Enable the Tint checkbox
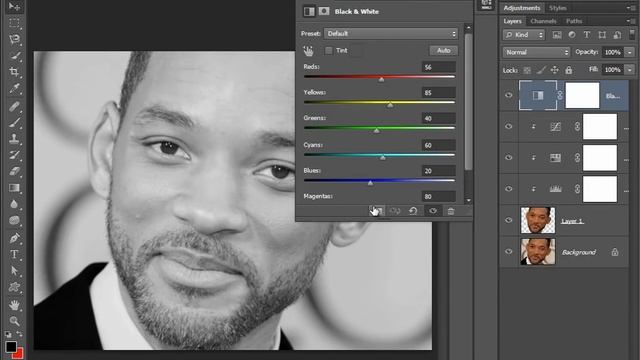The height and width of the screenshot is (360, 640). click(329, 51)
